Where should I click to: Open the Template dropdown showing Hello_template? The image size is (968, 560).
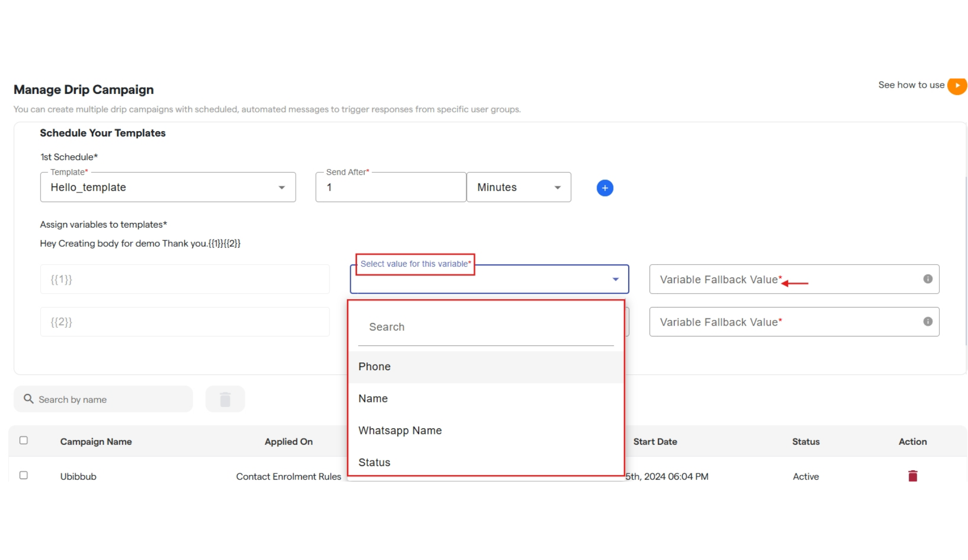point(168,187)
